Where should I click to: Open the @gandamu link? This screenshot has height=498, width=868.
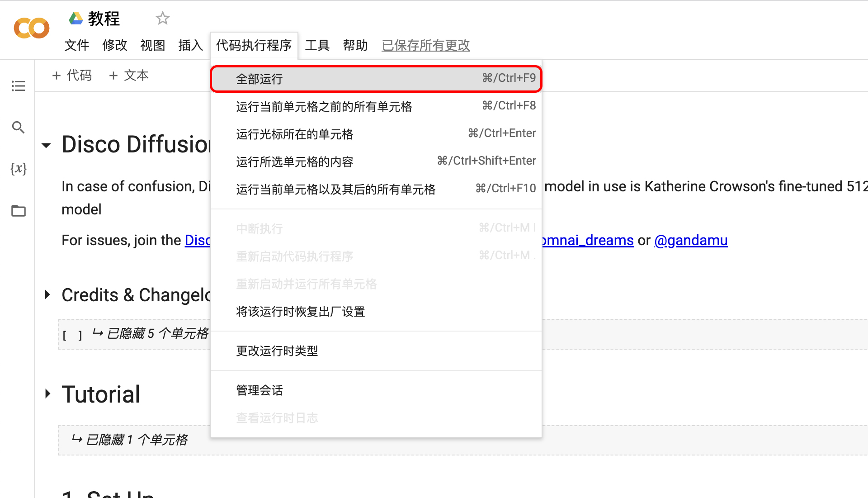click(691, 240)
